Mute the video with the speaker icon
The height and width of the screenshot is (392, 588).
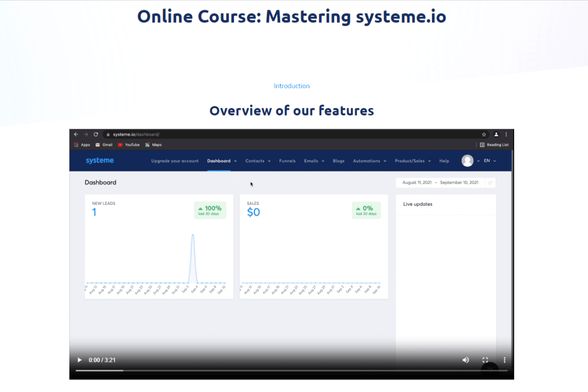[466, 360]
